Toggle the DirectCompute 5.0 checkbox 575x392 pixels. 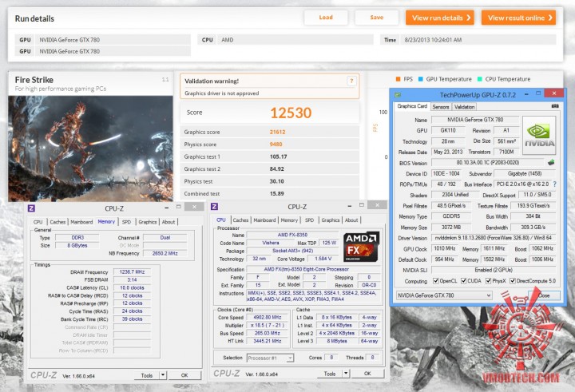click(513, 281)
